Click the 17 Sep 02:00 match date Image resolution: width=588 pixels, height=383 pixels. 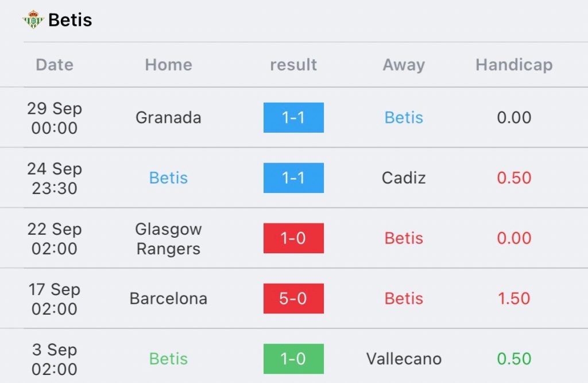click(x=55, y=299)
